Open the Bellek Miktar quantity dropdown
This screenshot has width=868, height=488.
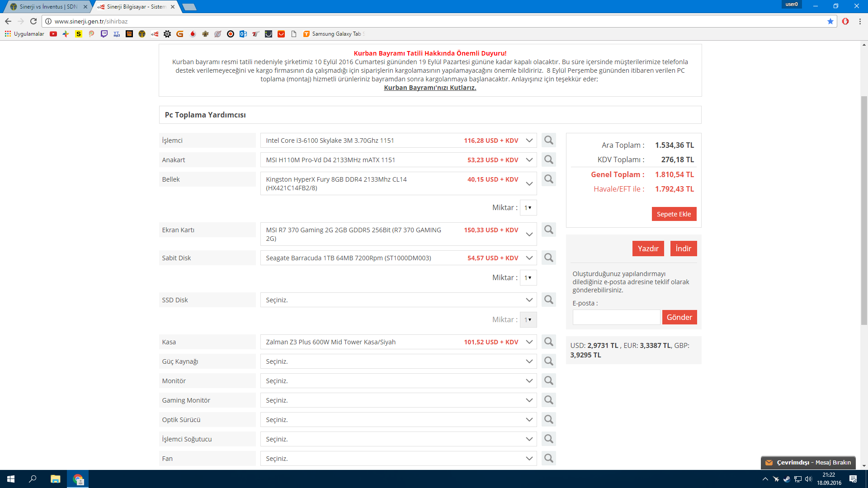pyautogui.click(x=528, y=208)
